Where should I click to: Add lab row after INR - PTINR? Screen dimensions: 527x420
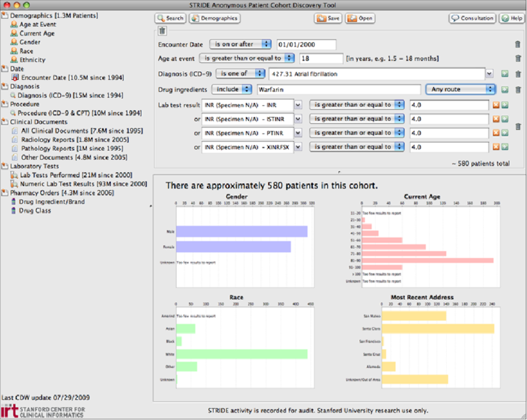[x=505, y=133]
